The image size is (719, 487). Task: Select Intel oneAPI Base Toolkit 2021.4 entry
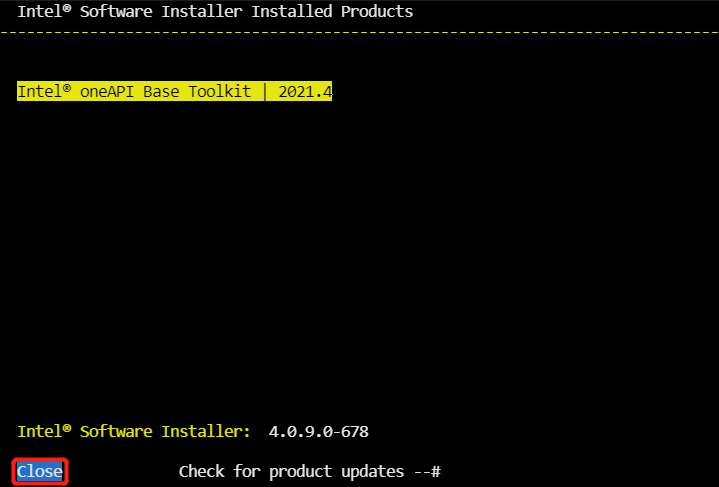[x=174, y=91]
